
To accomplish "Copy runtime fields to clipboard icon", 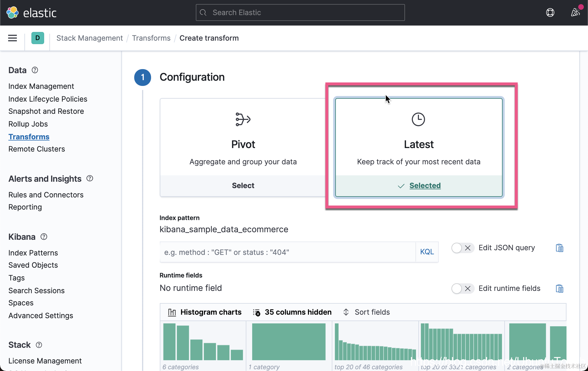I will point(559,289).
